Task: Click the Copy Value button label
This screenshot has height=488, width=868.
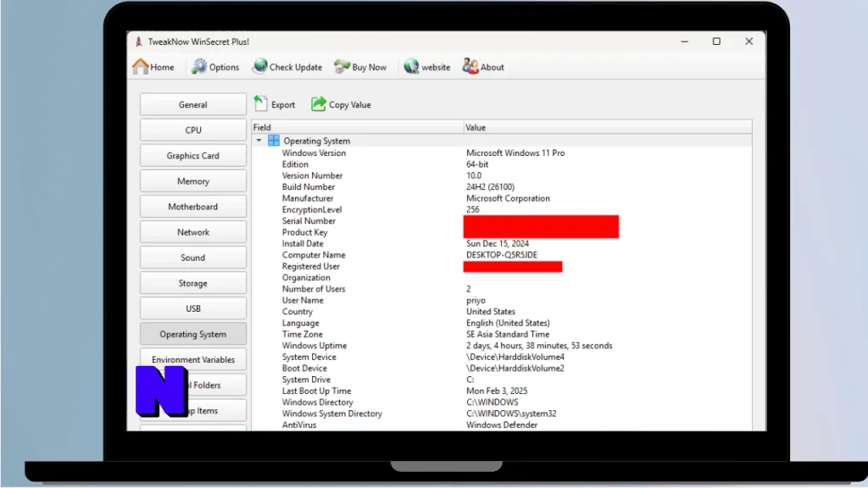Action: [350, 104]
